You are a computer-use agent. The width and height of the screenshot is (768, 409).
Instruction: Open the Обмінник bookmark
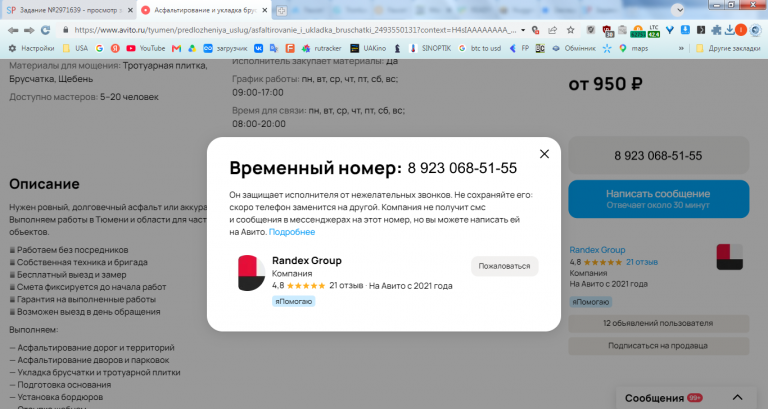click(x=574, y=48)
